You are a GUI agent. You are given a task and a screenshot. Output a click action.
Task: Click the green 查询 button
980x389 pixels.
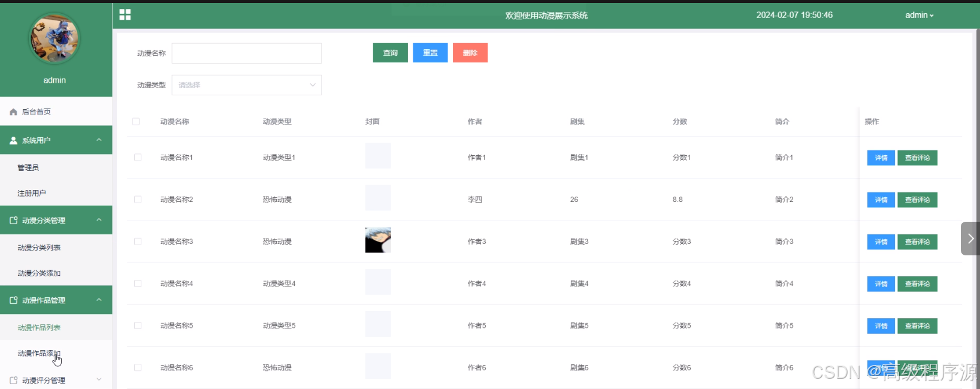tap(391, 53)
